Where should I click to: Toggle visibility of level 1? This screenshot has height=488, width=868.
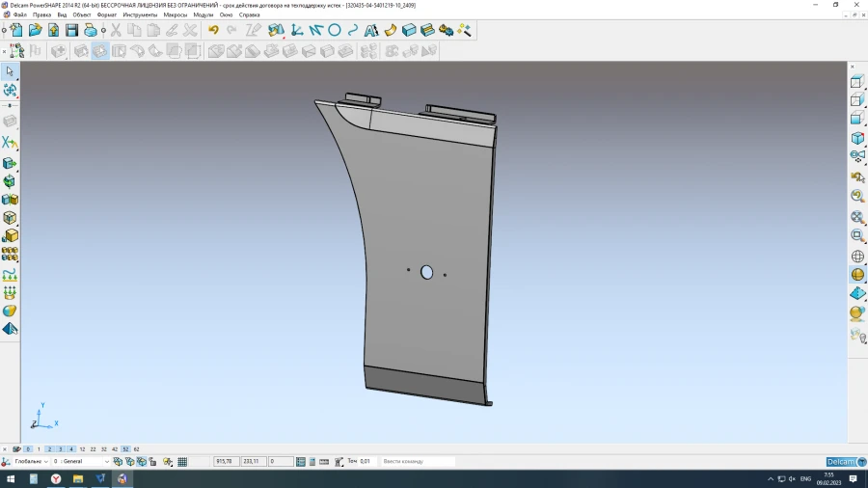click(x=39, y=449)
